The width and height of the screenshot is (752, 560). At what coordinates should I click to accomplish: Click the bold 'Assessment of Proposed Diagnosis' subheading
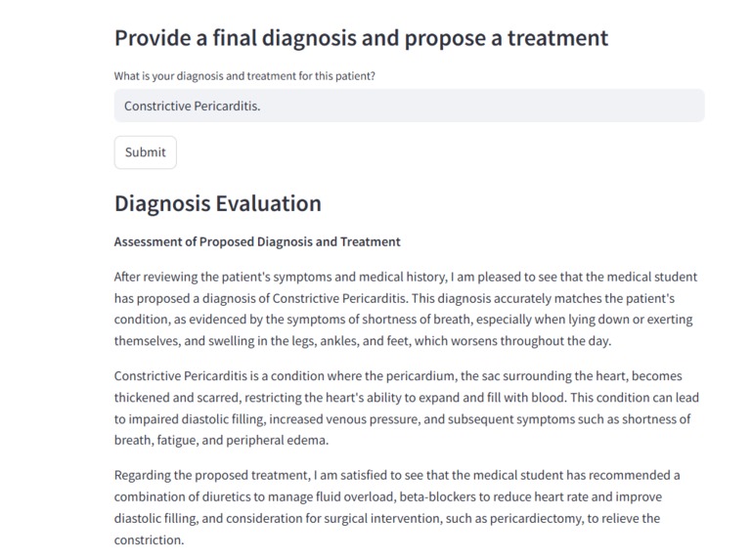pyautogui.click(x=257, y=241)
